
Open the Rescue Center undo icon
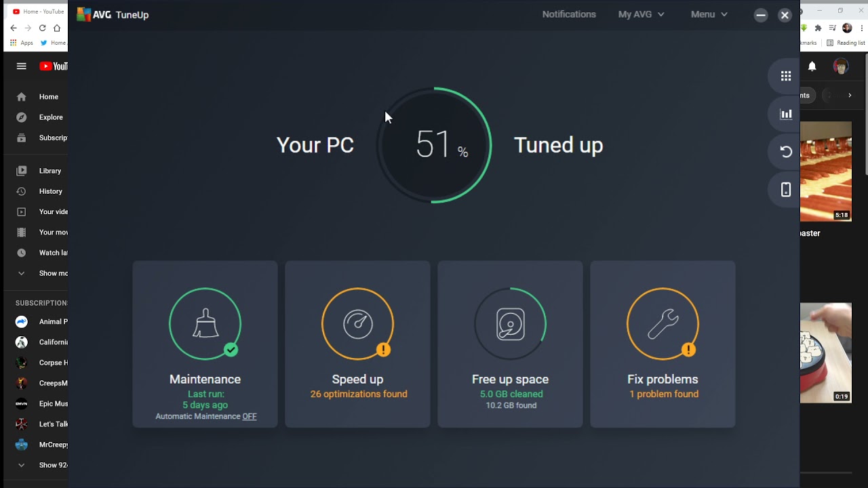point(786,152)
